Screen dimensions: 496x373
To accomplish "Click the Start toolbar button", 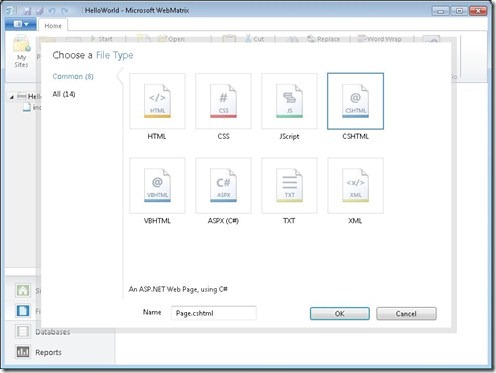I will click(x=102, y=39).
